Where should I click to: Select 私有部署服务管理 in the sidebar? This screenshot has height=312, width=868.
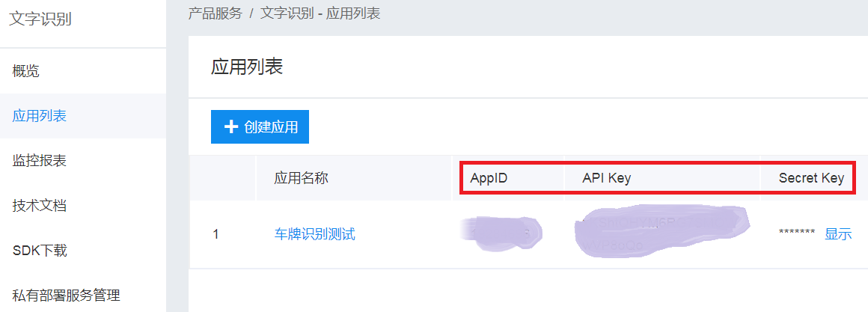click(83, 296)
